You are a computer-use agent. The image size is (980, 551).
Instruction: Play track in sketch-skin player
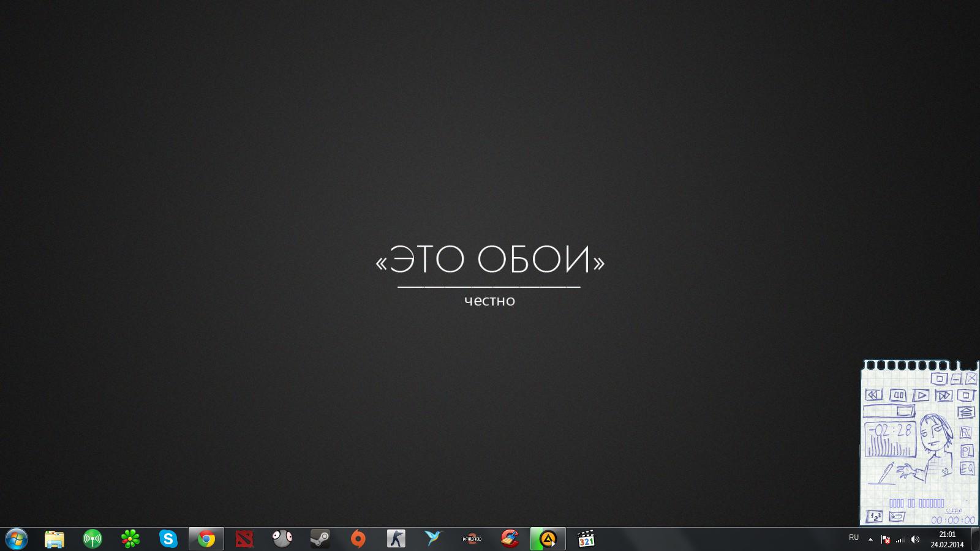point(921,395)
